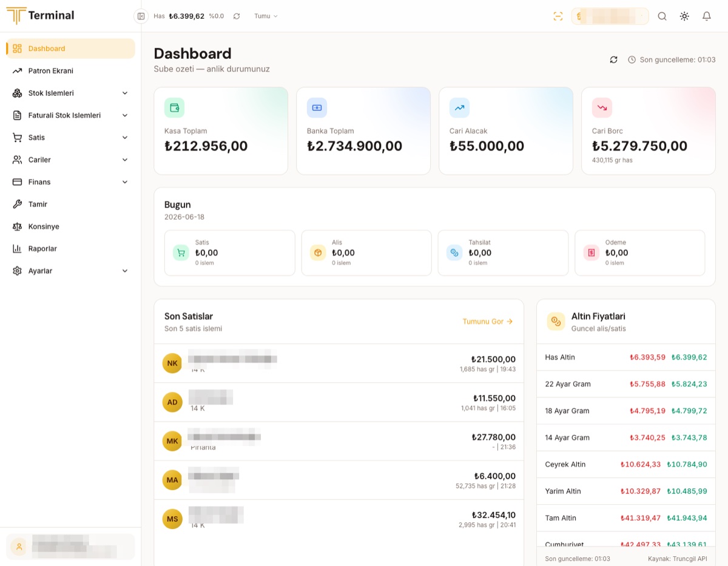The height and width of the screenshot is (566, 728).
Task: Click Tumunu Gor link
Action: click(x=488, y=322)
